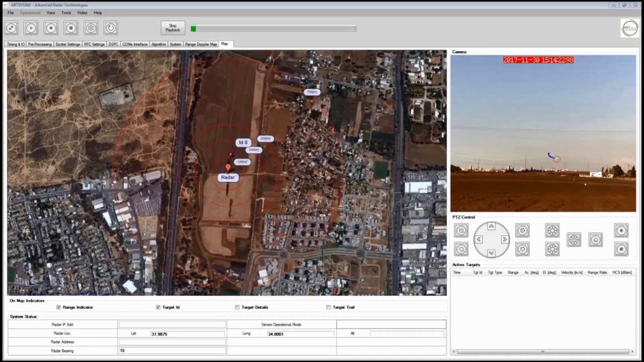This screenshot has height=362, width=644.
Task: Click the PTZ zoom-out magnifier icon
Action: (x=461, y=249)
